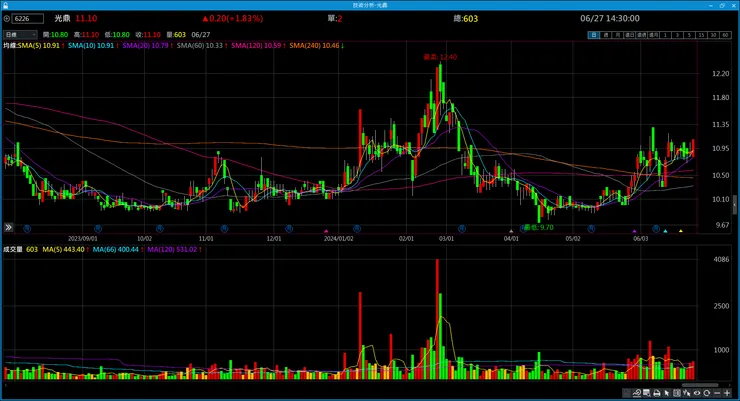The width and height of the screenshot is (740, 401).
Task: Switch to the 30 minute chart
Action: pyautogui.click(x=713, y=35)
